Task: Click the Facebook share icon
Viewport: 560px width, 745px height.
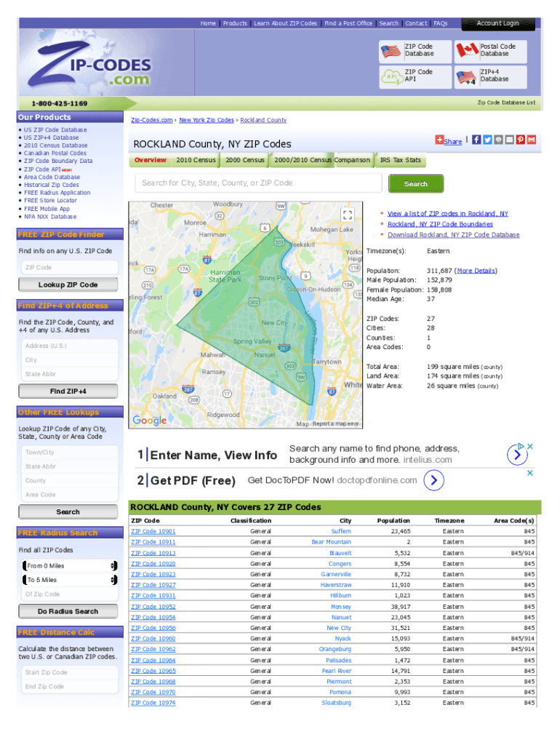Action: click(x=476, y=140)
